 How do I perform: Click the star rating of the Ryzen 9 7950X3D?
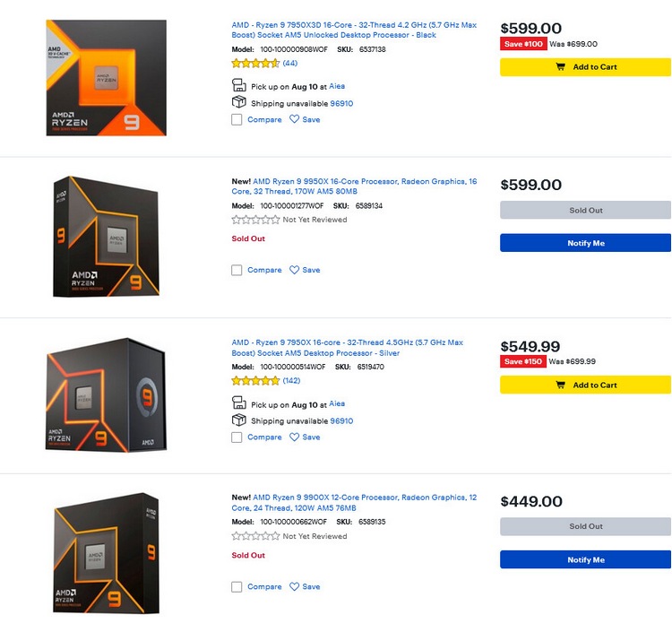tap(255, 64)
